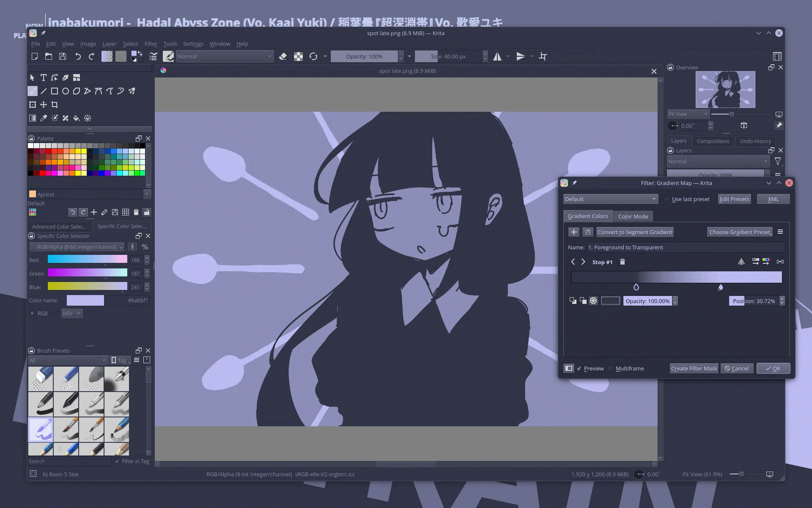Open the Settings menu

[193, 44]
